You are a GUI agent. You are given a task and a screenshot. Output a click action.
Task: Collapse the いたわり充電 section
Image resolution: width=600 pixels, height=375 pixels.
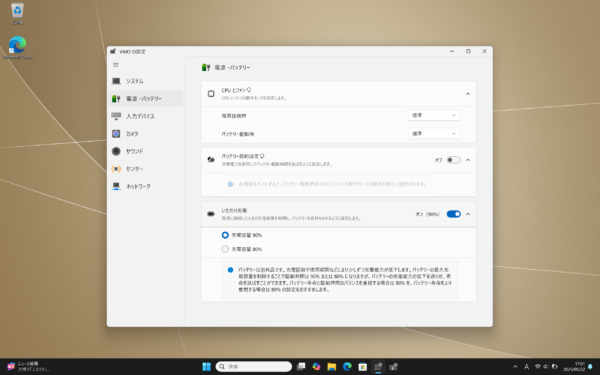pos(468,214)
